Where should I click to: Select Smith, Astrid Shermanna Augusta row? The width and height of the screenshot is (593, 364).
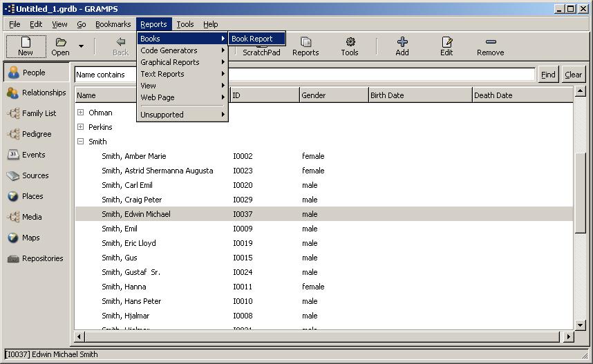pos(324,171)
